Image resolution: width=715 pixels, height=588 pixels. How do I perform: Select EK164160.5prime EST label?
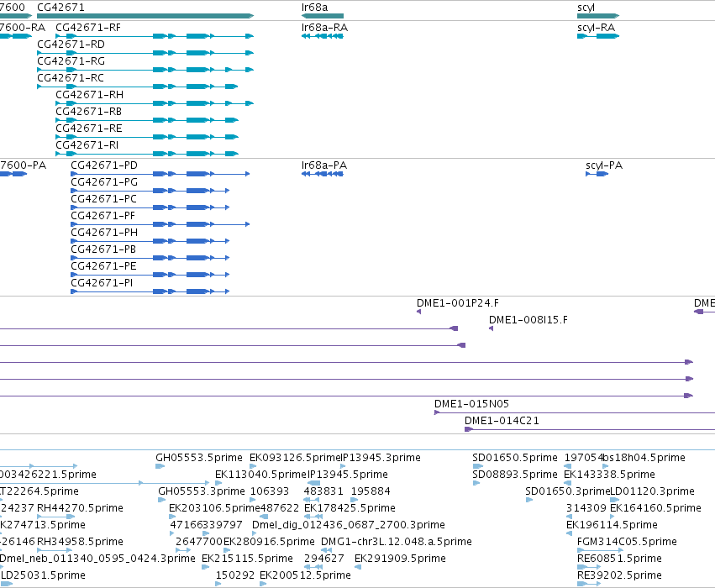[x=655, y=508]
